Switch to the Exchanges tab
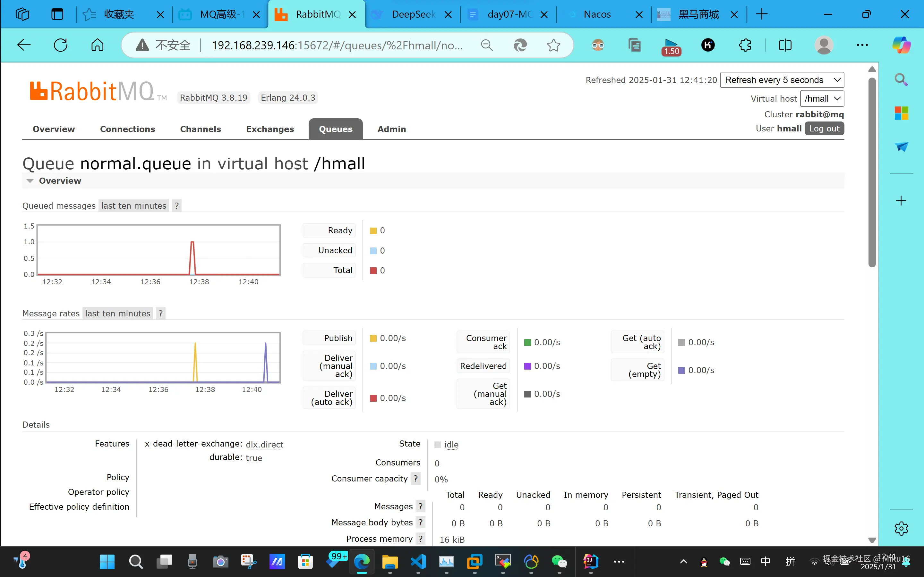 [x=269, y=129]
